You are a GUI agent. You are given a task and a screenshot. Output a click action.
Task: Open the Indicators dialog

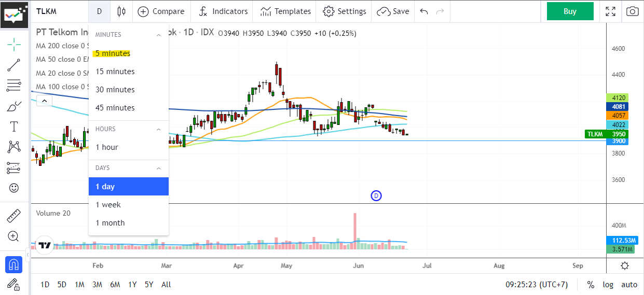[x=224, y=11]
